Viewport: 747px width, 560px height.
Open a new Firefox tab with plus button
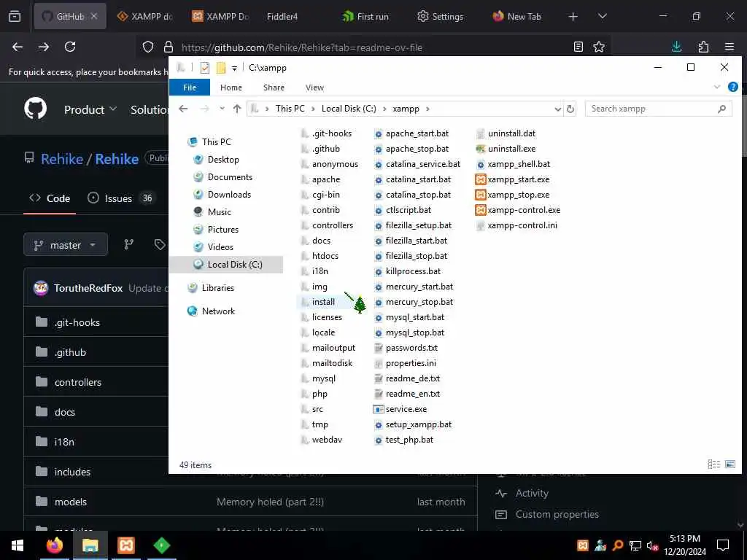(573, 16)
